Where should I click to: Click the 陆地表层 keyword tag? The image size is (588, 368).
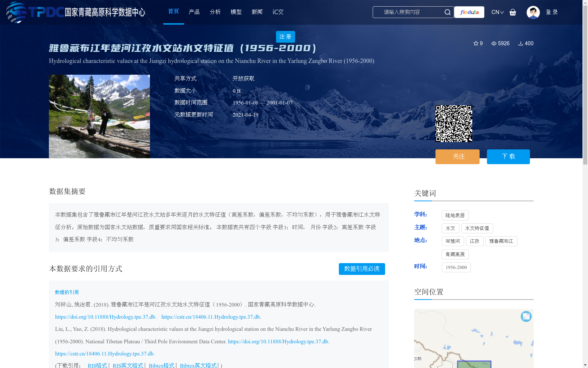(455, 215)
